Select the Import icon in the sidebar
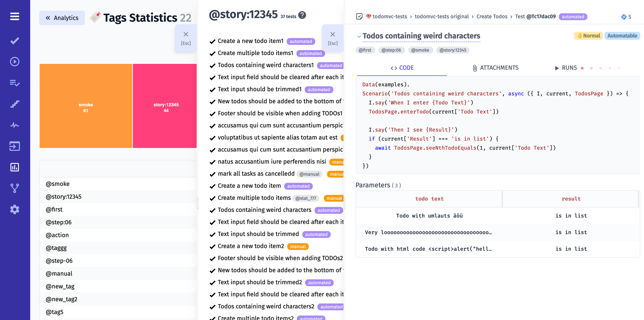The image size is (644, 320). click(14, 146)
